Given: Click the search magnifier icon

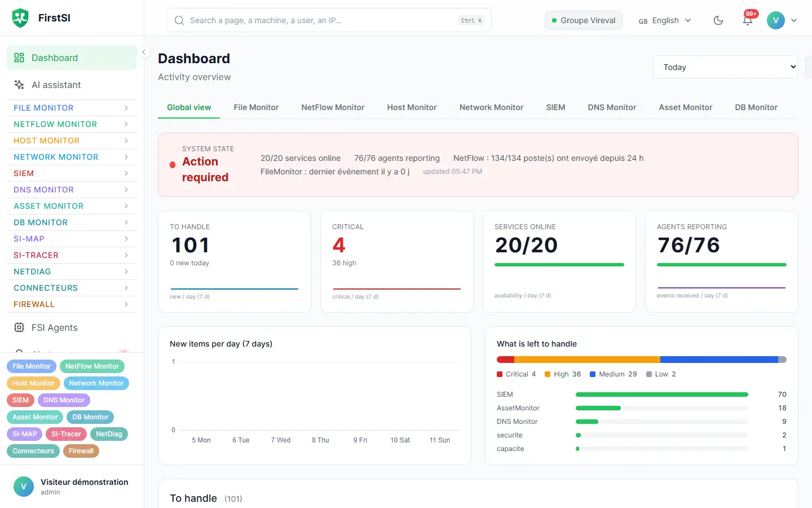Looking at the screenshot, I should point(179,20).
